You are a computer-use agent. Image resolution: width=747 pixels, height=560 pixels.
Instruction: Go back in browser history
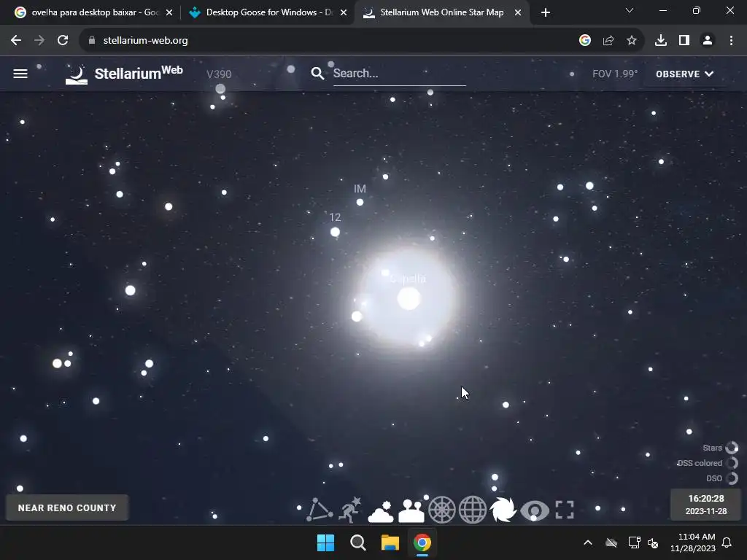click(16, 41)
